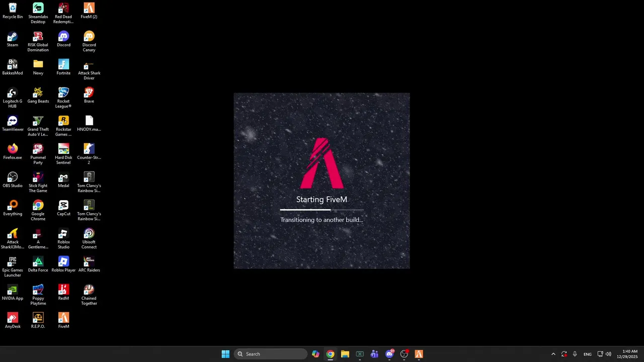This screenshot has width=644, height=362.
Task: Select the R.E.P.O. desktop icon
Action: coord(38,321)
